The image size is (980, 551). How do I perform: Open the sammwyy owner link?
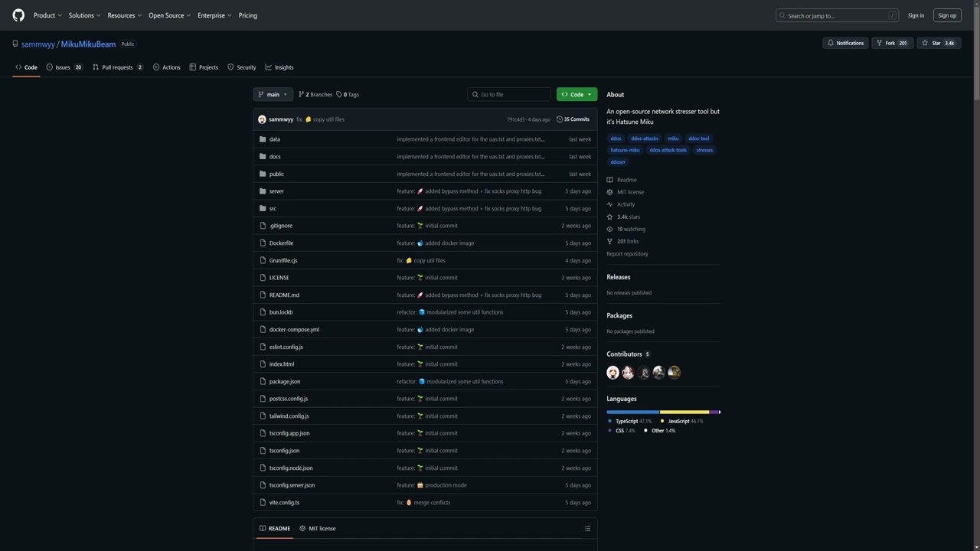(38, 44)
